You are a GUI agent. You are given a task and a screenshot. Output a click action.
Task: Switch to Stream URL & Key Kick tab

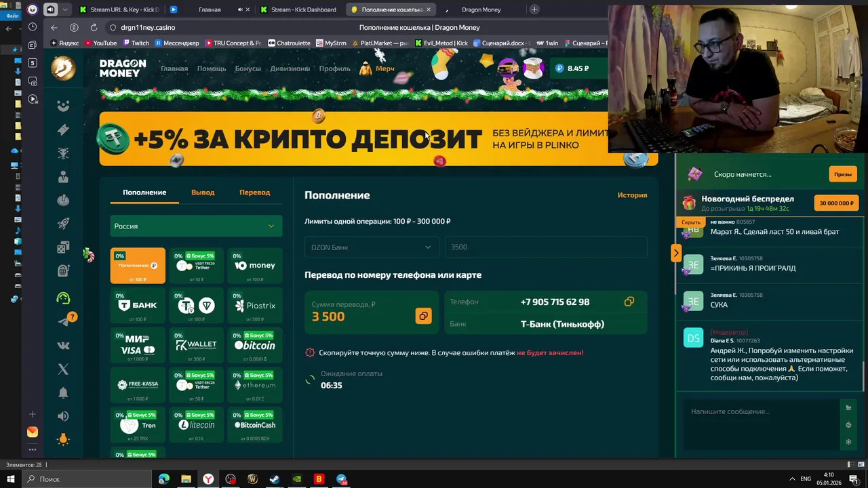119,9
